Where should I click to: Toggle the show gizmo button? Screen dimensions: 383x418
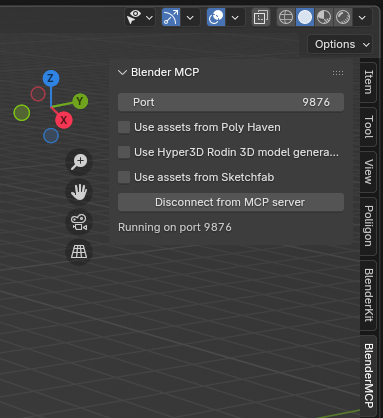point(171,17)
